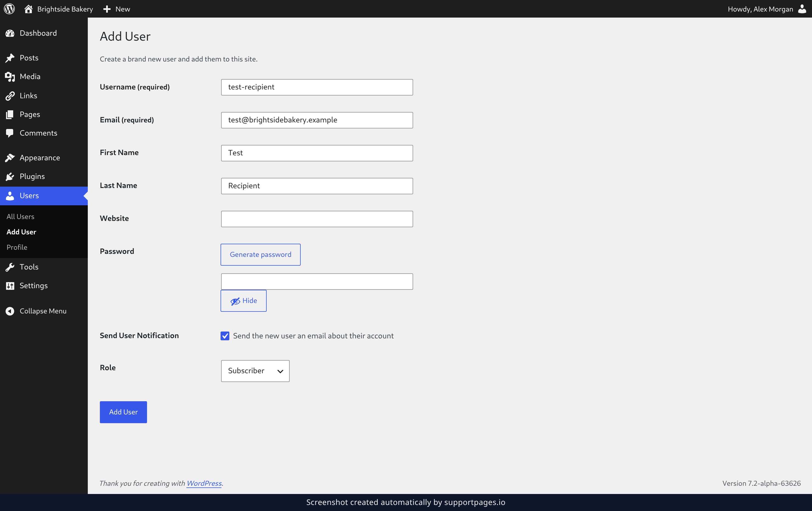Open Comments bubble icon
This screenshot has height=511, width=812.
[10, 133]
